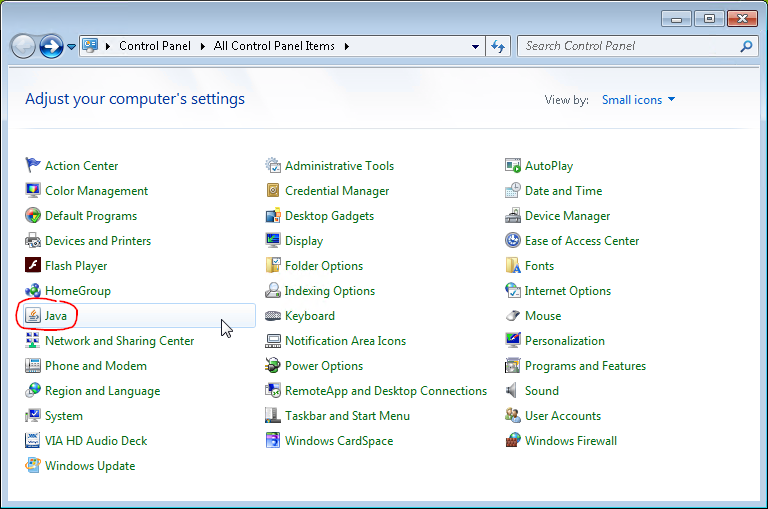Refresh the Control Panel view
This screenshot has width=768, height=509.
[x=498, y=47]
